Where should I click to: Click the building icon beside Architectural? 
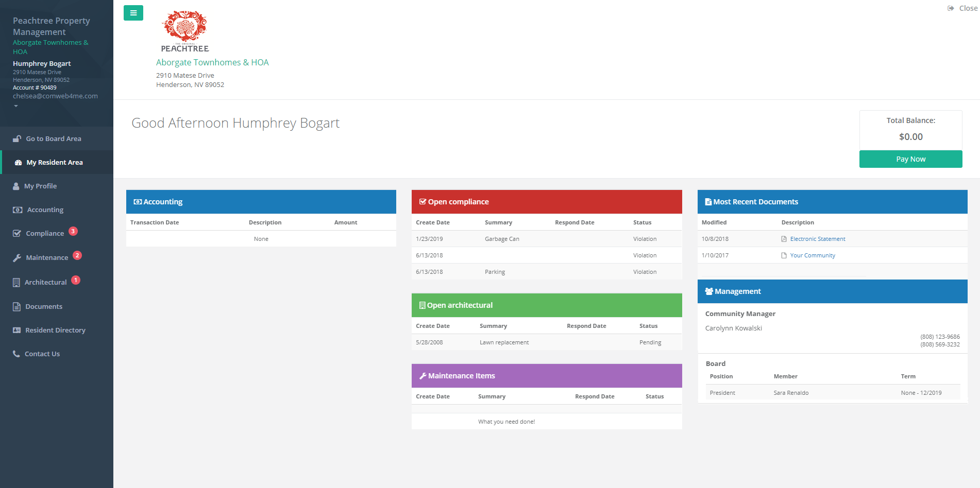point(16,283)
